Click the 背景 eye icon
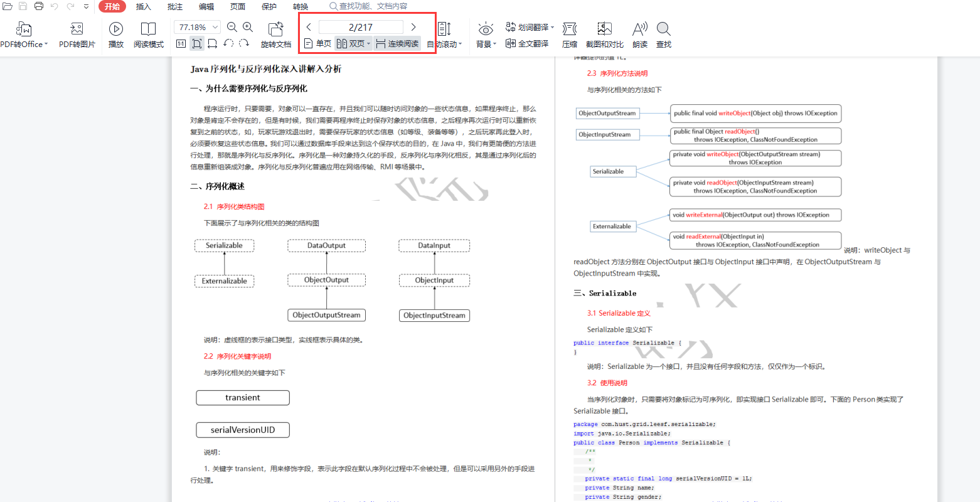The width and height of the screenshot is (980, 502). point(486,29)
